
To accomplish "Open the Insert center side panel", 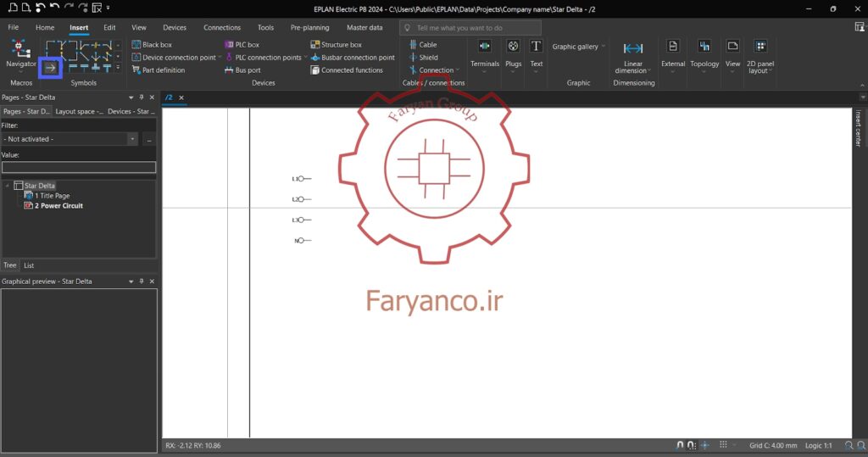I will coord(859,128).
